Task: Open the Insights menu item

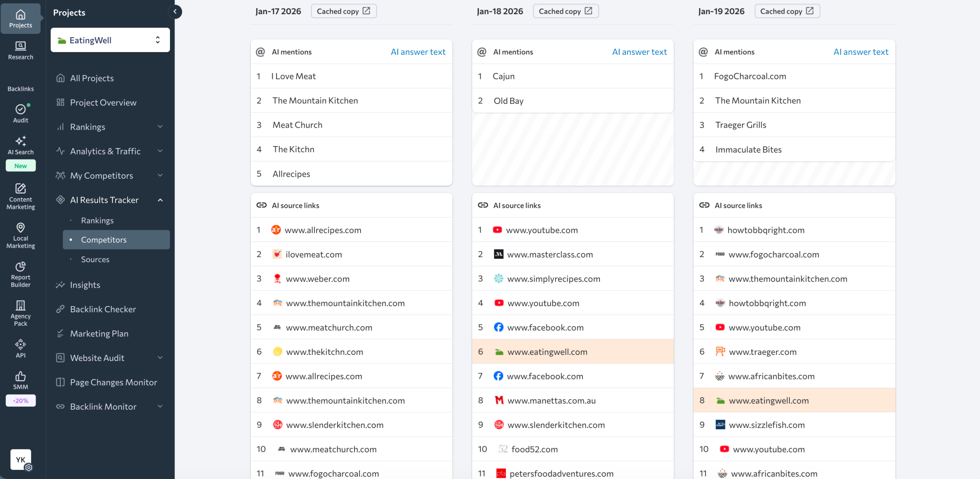Action: [85, 285]
